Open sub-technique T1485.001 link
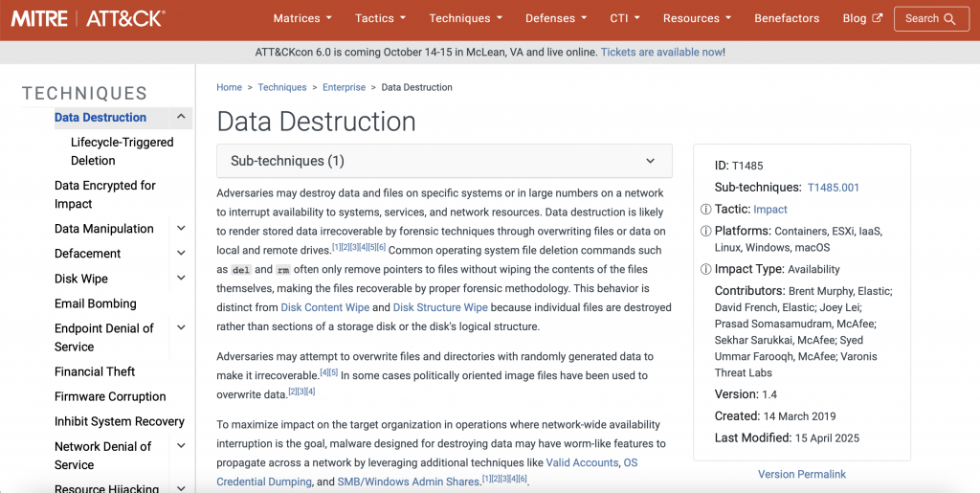 tap(834, 188)
